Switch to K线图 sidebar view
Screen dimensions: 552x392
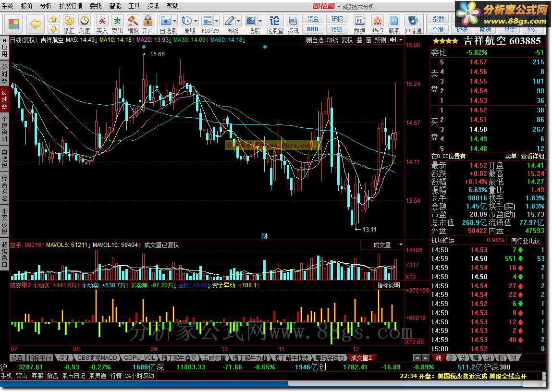tap(4, 100)
